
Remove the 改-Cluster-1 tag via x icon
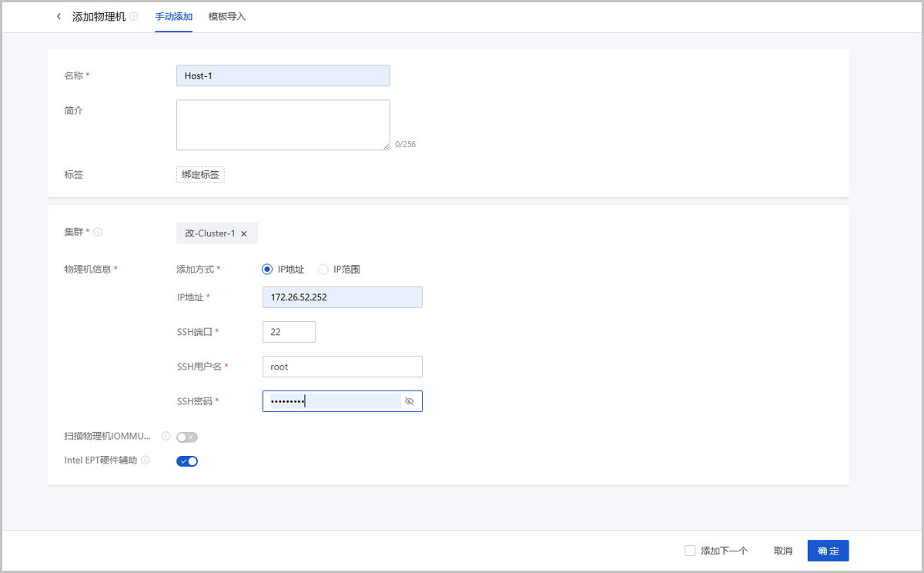pyautogui.click(x=244, y=233)
